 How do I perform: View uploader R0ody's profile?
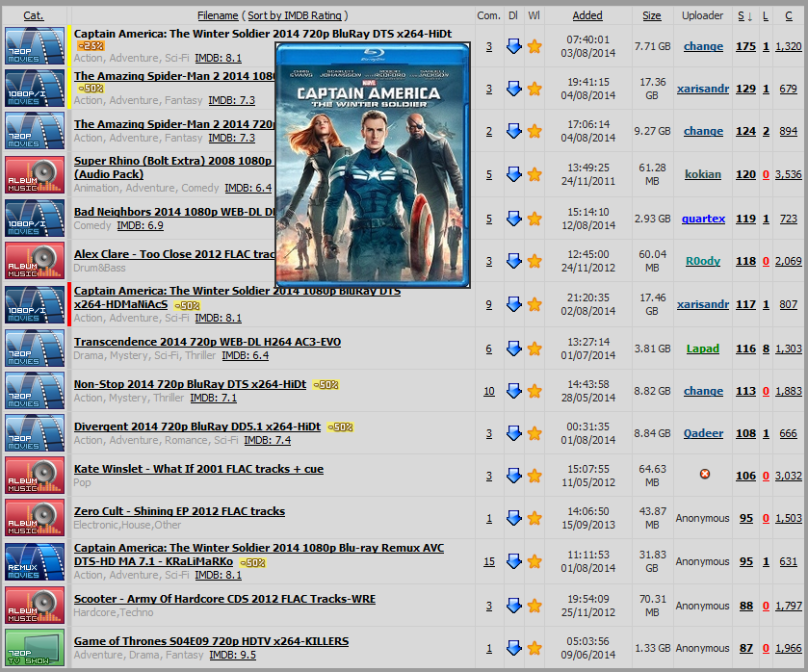(703, 261)
